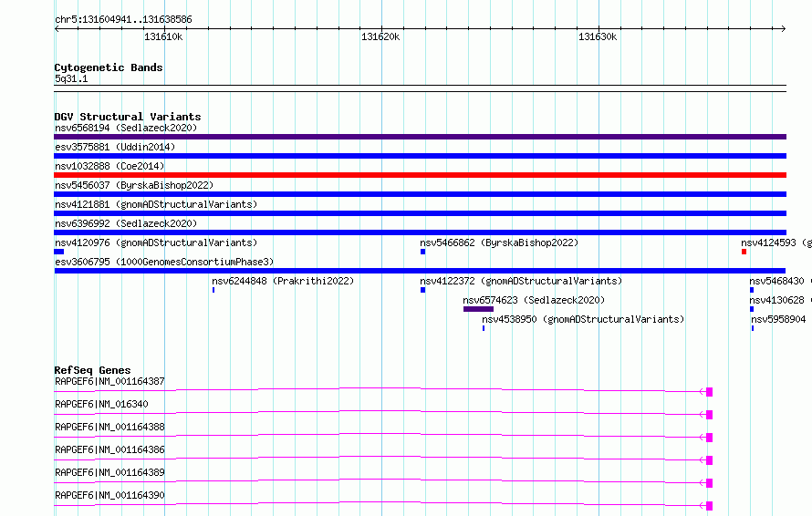Select the exon block of NM_001164388
The width and height of the screenshot is (812, 516).
(x=710, y=438)
